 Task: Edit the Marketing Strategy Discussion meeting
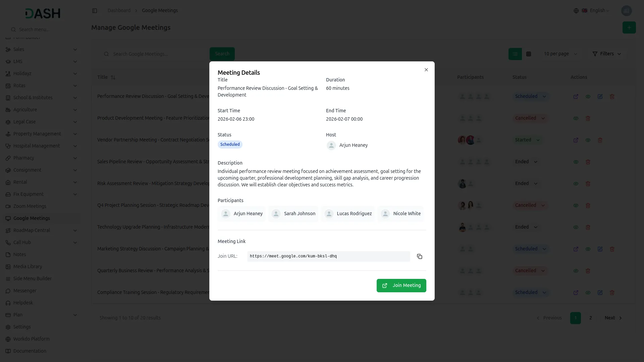[x=600, y=249]
